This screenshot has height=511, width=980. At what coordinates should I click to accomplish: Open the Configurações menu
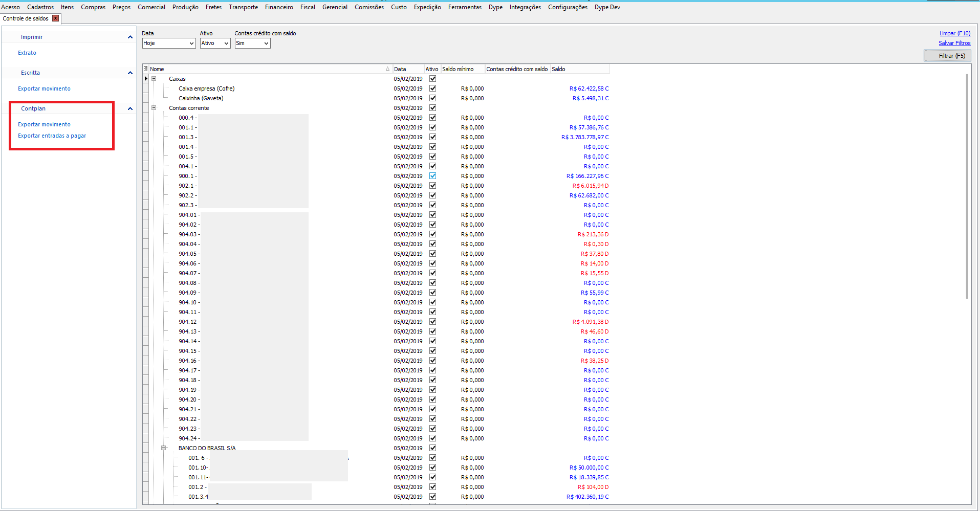pos(568,7)
